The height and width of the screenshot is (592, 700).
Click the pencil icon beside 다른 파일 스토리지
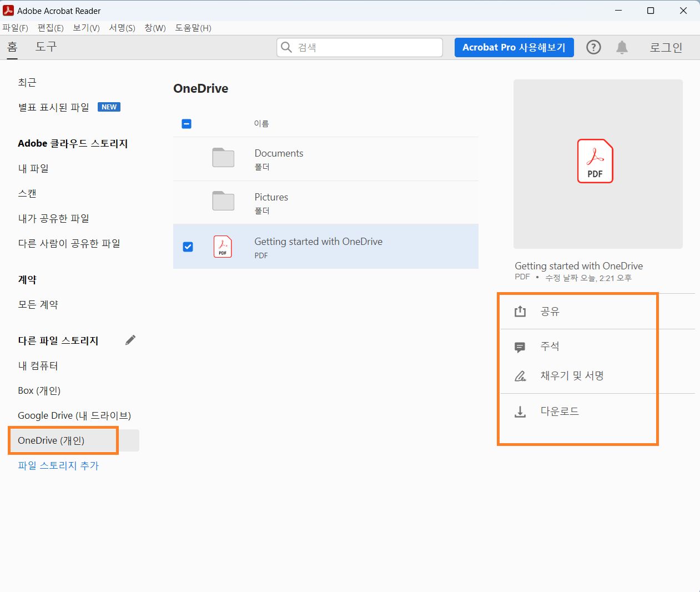pyautogui.click(x=130, y=339)
